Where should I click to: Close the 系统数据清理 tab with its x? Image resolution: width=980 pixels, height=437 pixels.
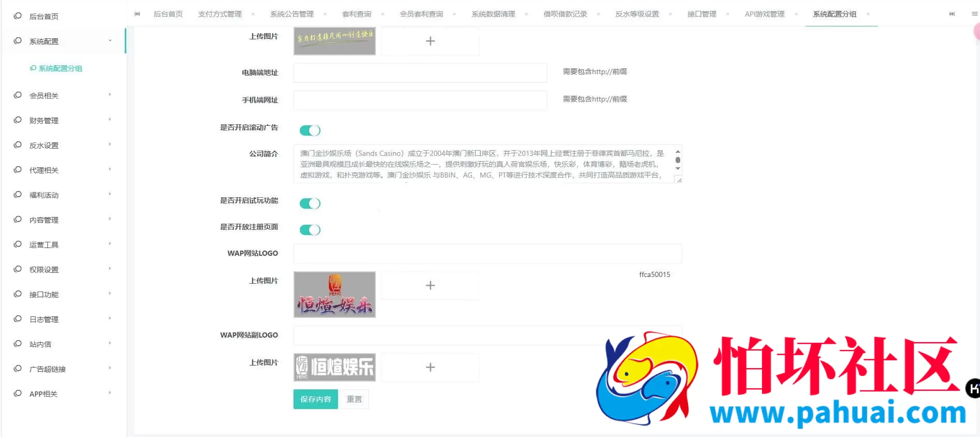click(526, 14)
